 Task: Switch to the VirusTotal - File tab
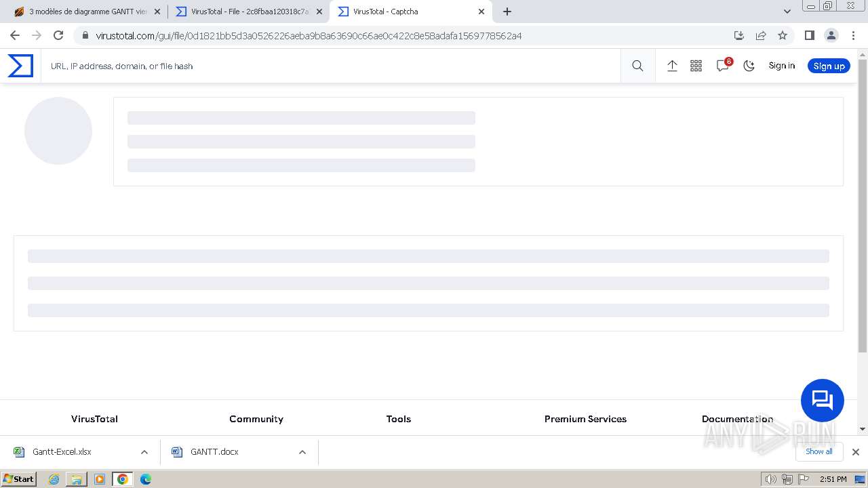point(249,12)
